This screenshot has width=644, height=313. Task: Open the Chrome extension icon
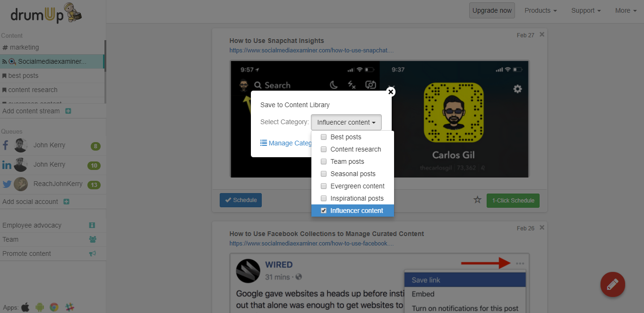pyautogui.click(x=54, y=307)
